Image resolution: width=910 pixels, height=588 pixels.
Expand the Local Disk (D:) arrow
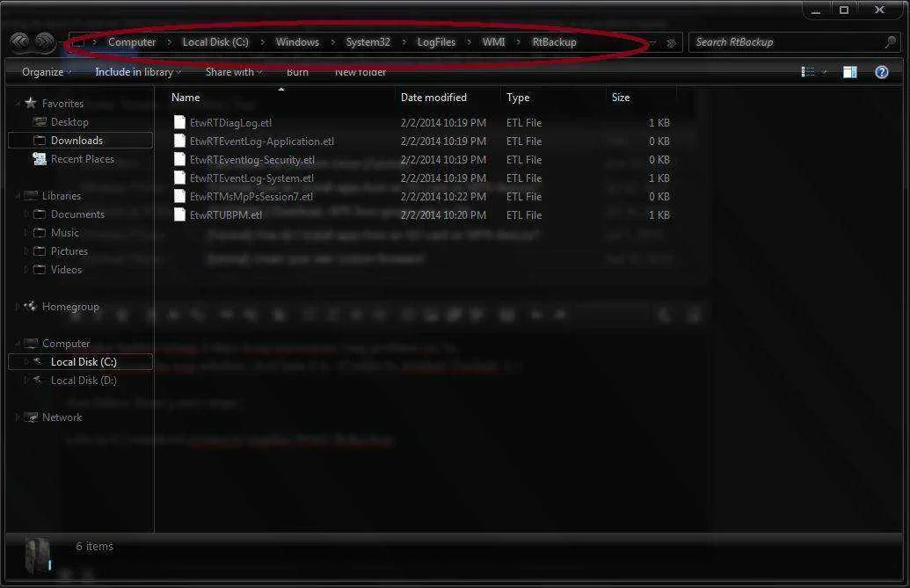click(26, 381)
